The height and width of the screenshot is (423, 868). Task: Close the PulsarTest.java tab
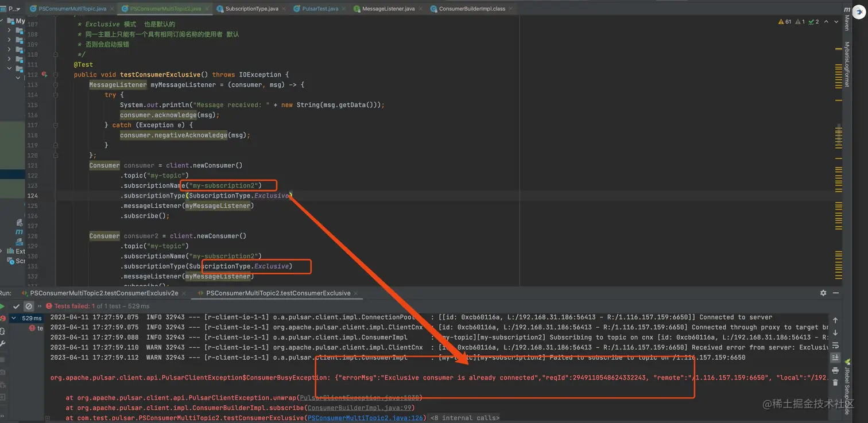tap(343, 9)
